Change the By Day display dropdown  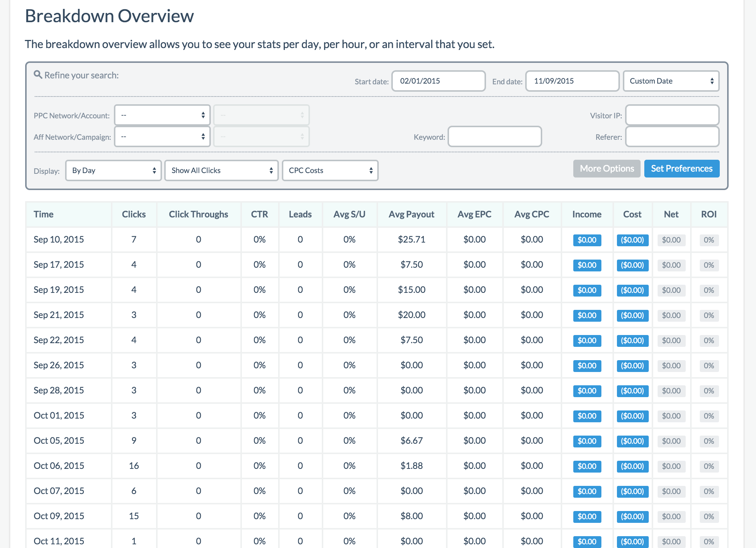click(113, 170)
